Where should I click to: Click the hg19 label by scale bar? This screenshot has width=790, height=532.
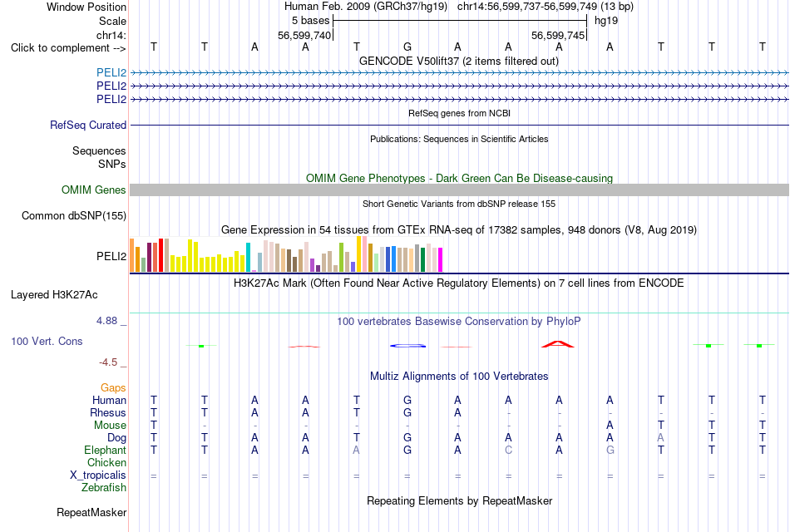[x=606, y=21]
